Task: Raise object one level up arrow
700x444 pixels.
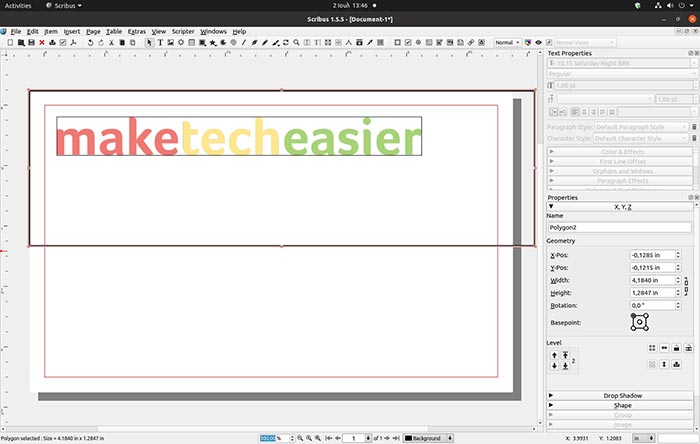Action: pos(554,355)
